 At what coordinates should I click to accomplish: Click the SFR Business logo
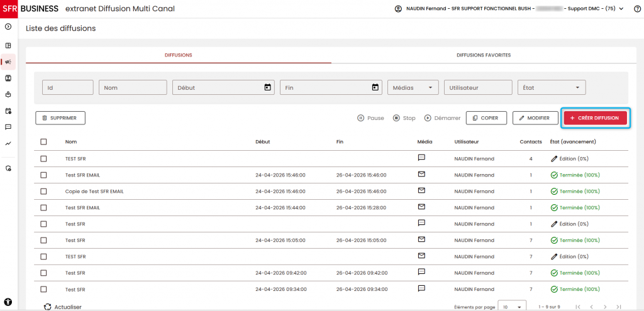[x=30, y=9]
